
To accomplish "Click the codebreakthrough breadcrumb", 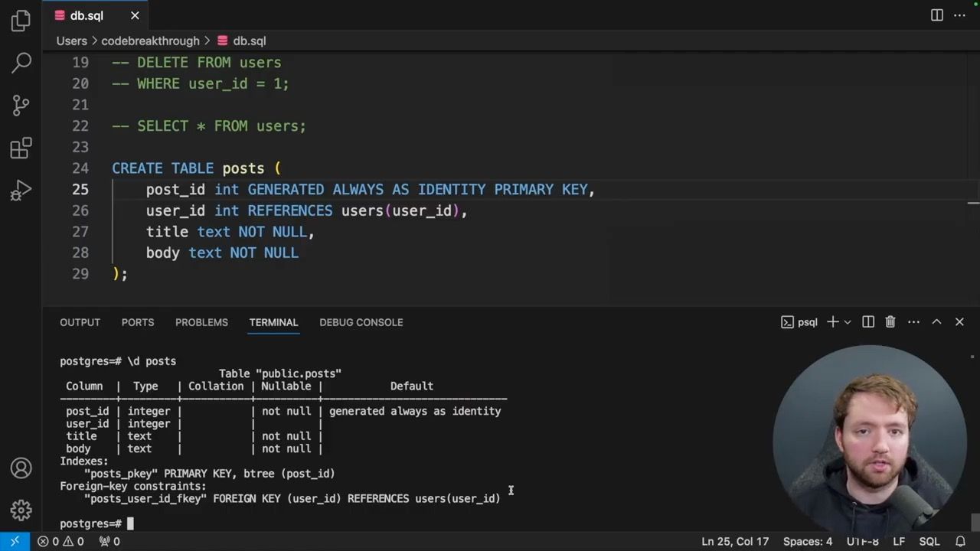I will tap(150, 41).
